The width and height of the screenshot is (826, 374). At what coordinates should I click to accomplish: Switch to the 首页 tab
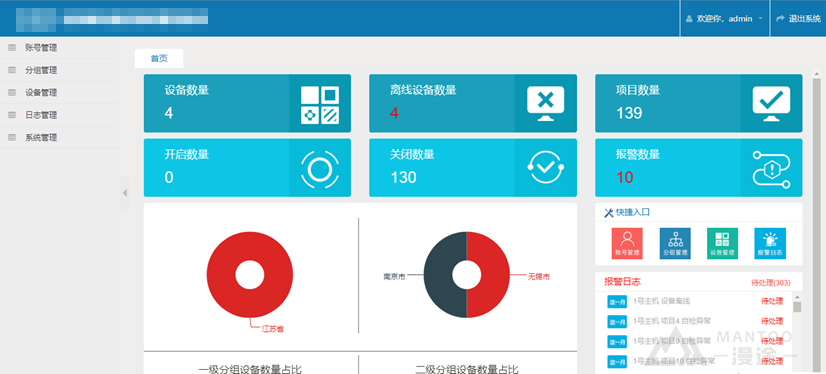click(x=159, y=58)
